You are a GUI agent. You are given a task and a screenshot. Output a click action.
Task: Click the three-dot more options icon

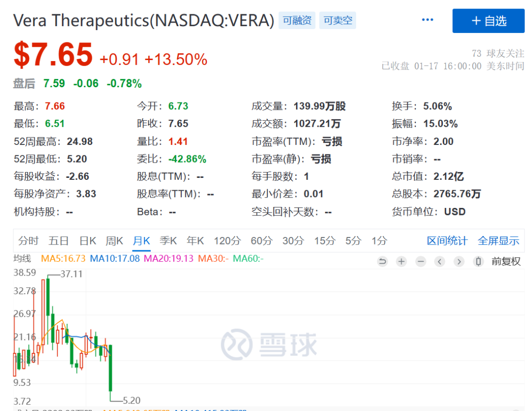[427, 20]
